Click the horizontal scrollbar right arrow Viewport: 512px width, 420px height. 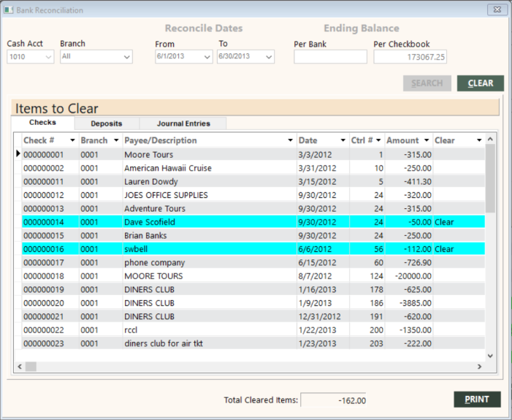point(479,367)
